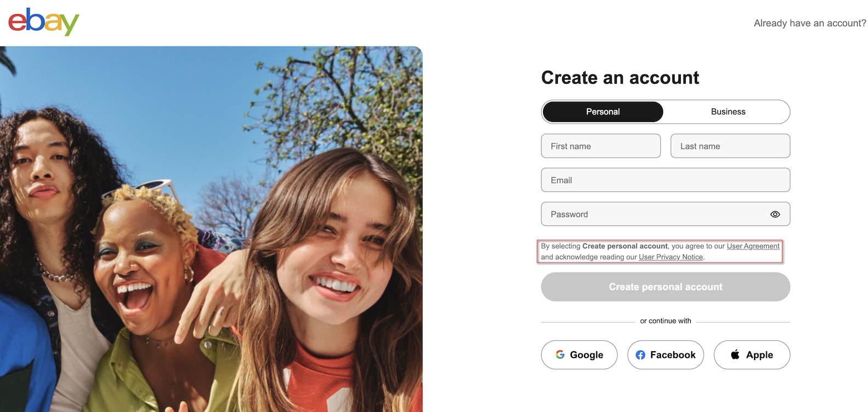Click the eBay logo
The width and height of the screenshot is (868, 412).
coord(44,22)
